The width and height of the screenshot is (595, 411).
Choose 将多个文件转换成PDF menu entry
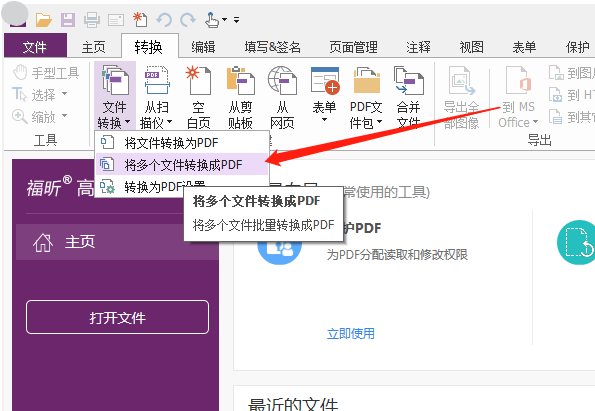coord(181,165)
